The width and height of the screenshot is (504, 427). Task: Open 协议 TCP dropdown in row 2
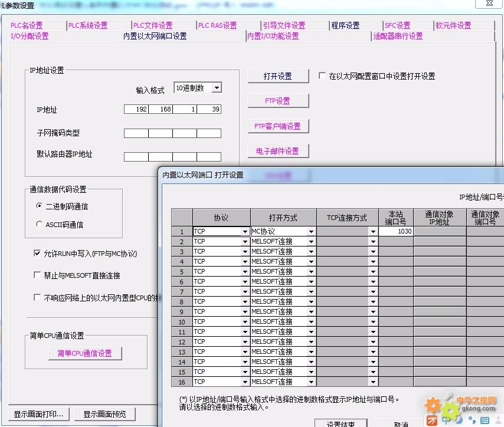245,242
